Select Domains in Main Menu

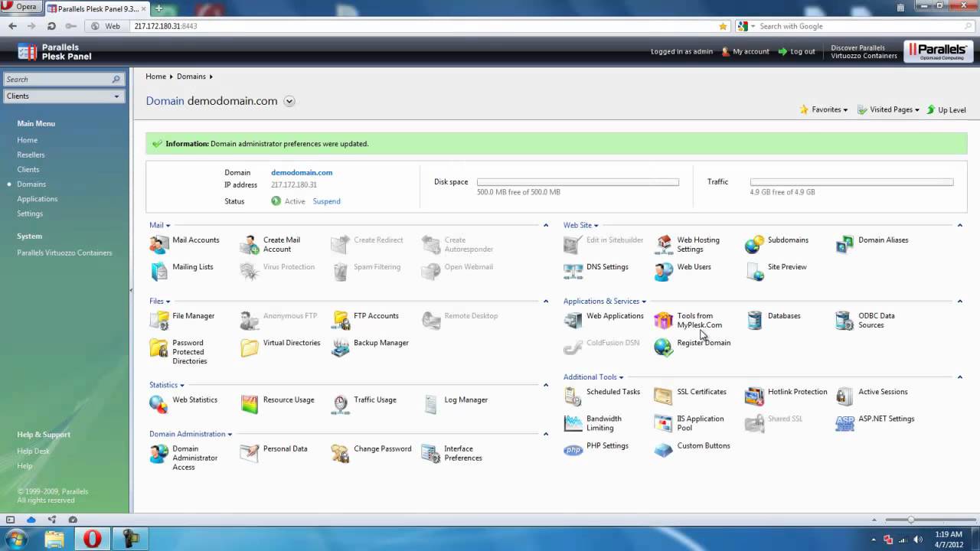point(31,184)
